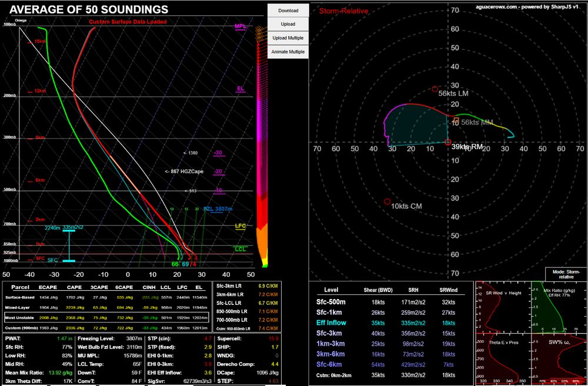Click the Cstm: 950-850mb LR row
588x386 pixels.
point(247,328)
